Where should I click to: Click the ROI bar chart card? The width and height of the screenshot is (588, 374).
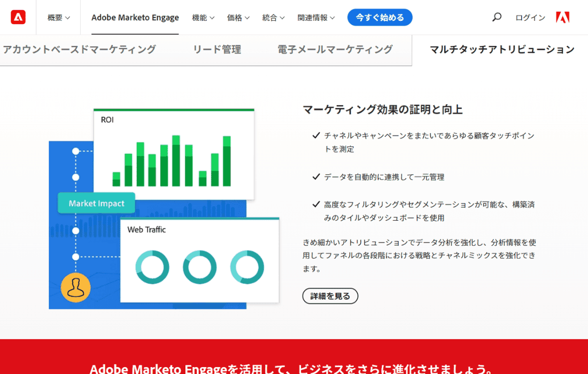tap(174, 154)
